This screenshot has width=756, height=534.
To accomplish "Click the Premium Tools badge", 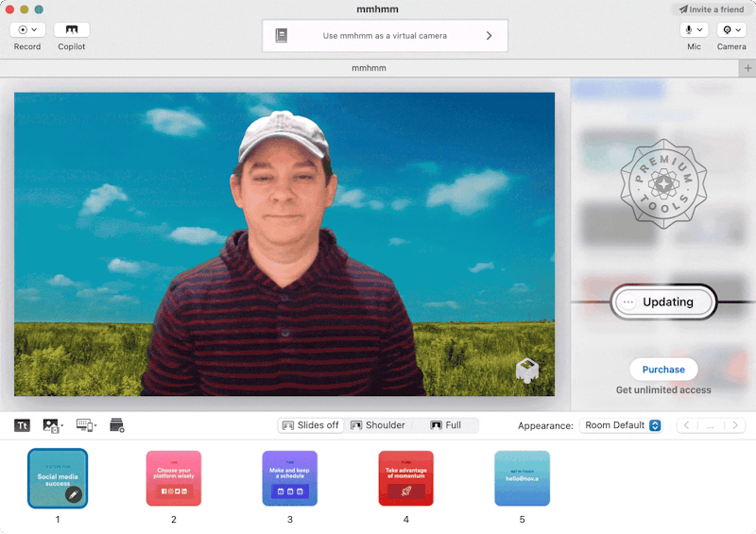I will 663,183.
